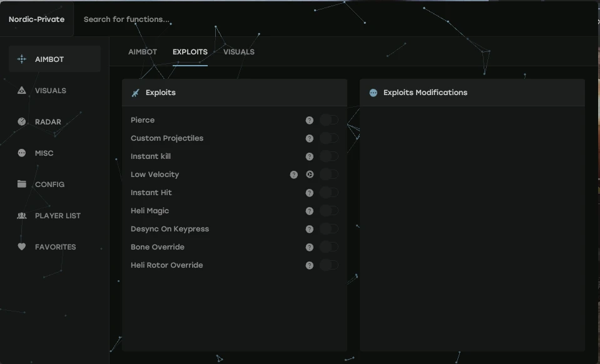
Task: Focus the Search for functions field
Action: 126,19
